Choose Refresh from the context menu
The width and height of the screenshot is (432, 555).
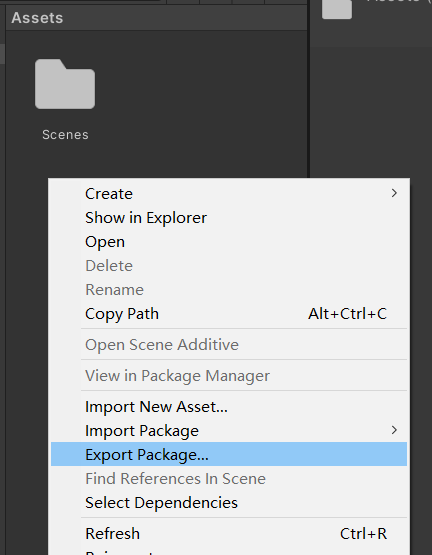(229, 533)
